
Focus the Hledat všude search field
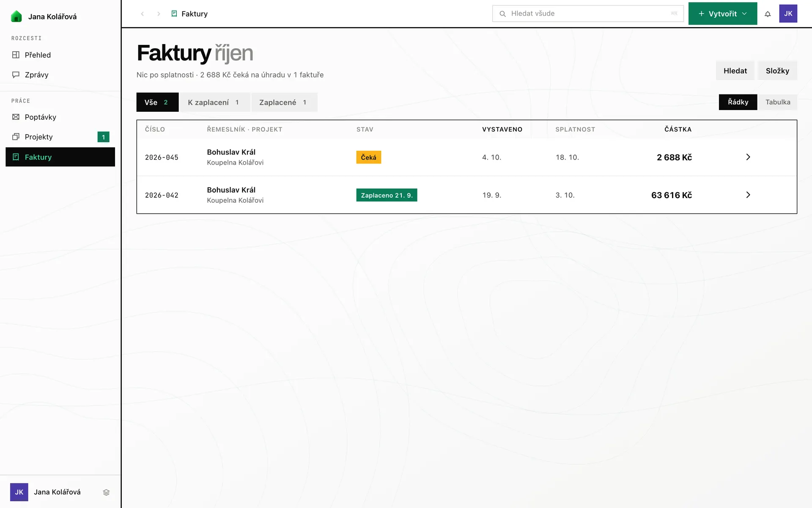(x=588, y=14)
